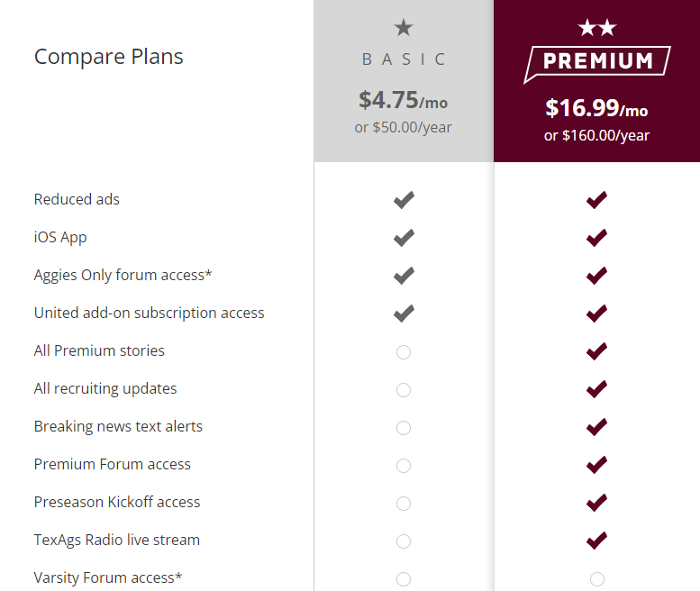This screenshot has width=700, height=591.
Task: Click Premium empty circle for Varsity Forum access
Action: pyautogui.click(x=597, y=579)
